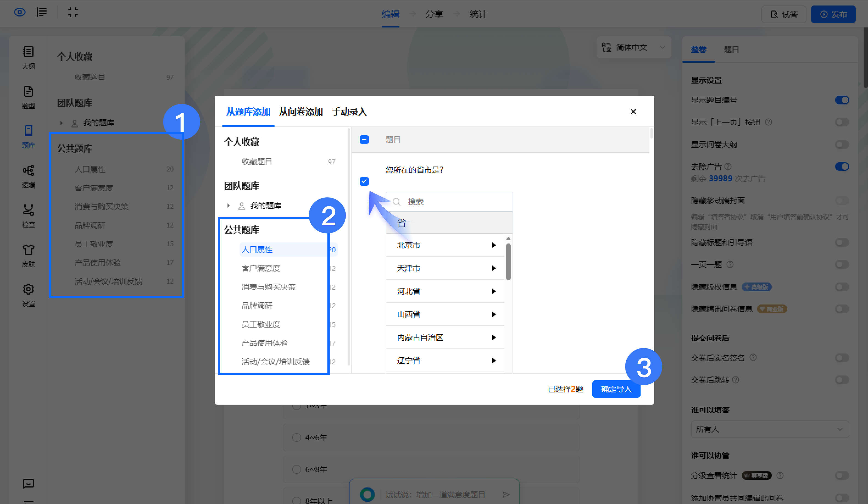
Task: Open the 大纲 sidebar panel
Action: point(28,57)
